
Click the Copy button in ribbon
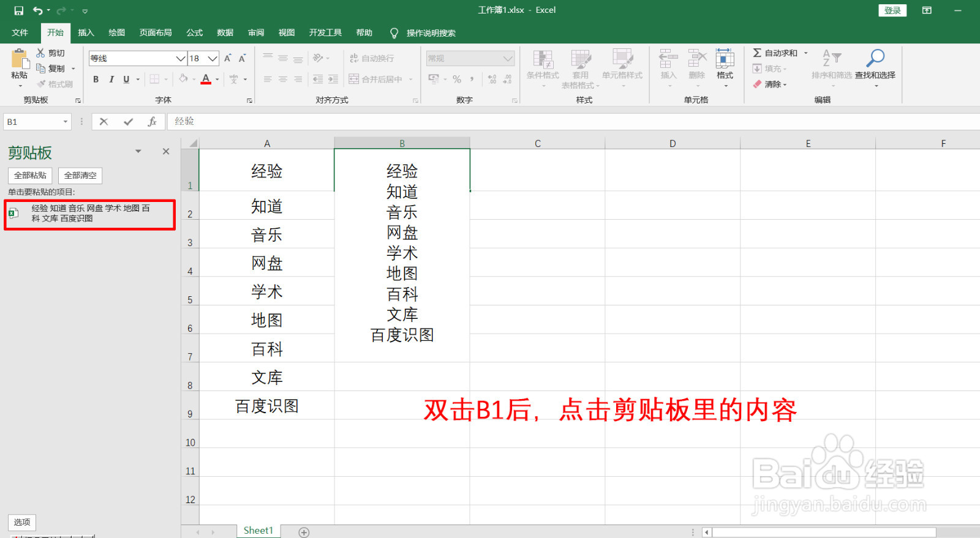click(x=51, y=69)
